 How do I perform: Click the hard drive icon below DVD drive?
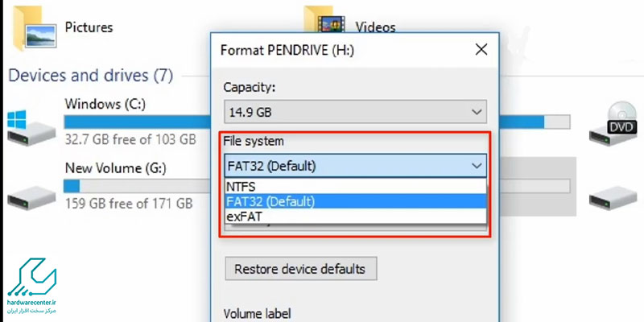tap(613, 197)
